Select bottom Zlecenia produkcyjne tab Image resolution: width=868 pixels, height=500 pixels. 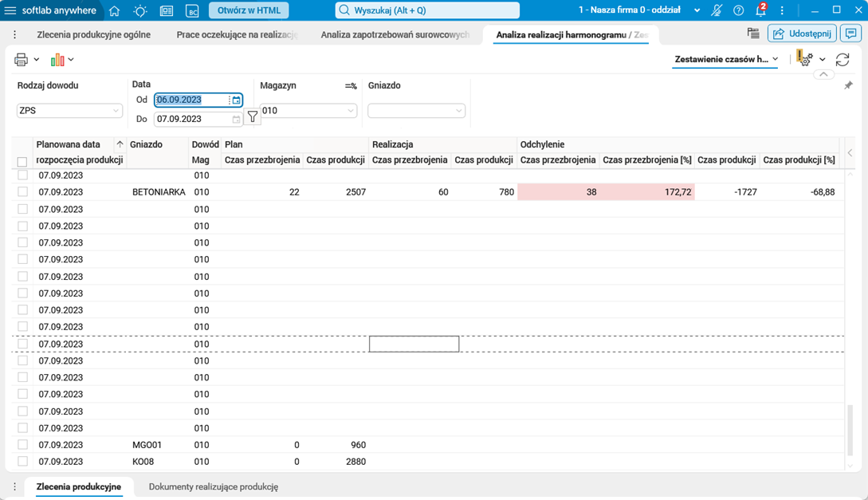coord(79,486)
